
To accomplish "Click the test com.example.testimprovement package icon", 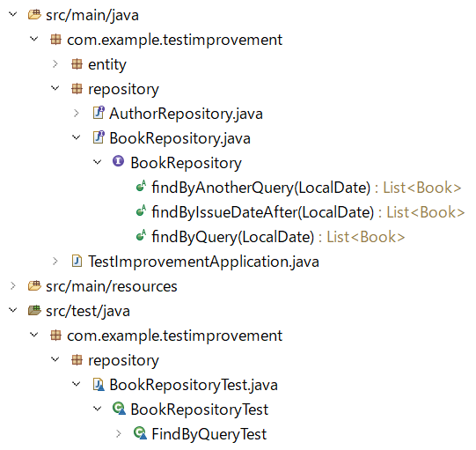I will (55, 336).
